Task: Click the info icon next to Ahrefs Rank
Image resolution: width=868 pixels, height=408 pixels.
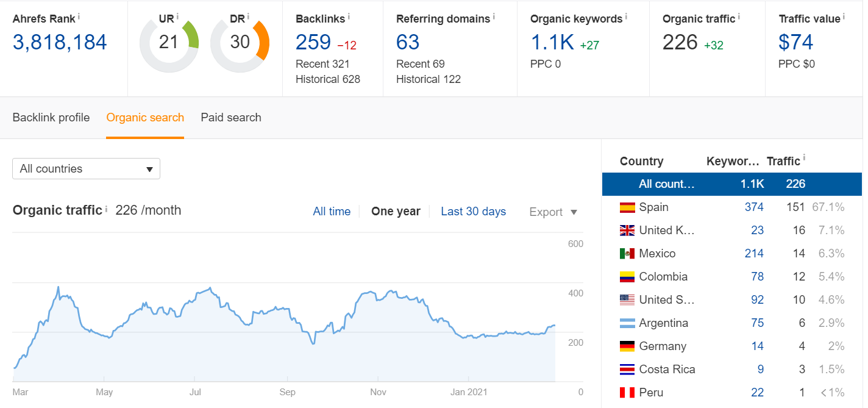Action: [79, 16]
